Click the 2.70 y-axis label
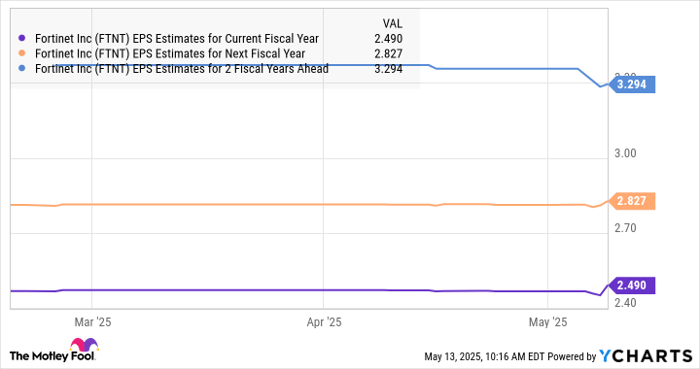The height and width of the screenshot is (369, 700). 625,228
